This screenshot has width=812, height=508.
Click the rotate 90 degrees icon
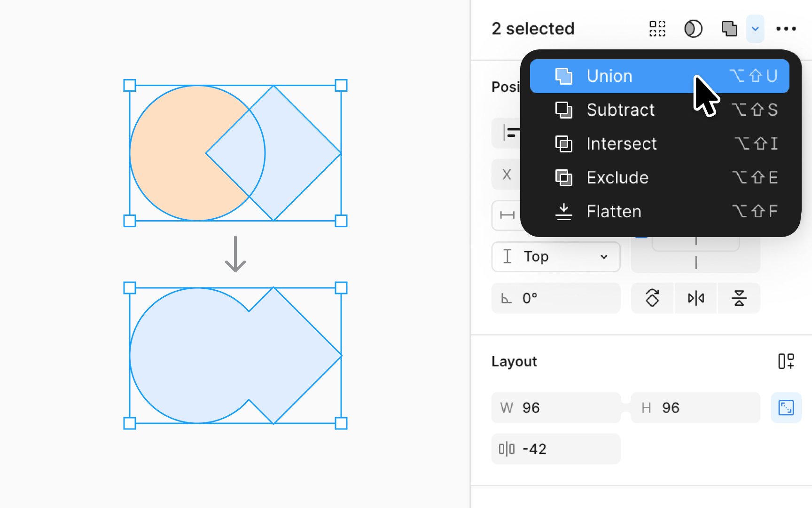(x=652, y=298)
